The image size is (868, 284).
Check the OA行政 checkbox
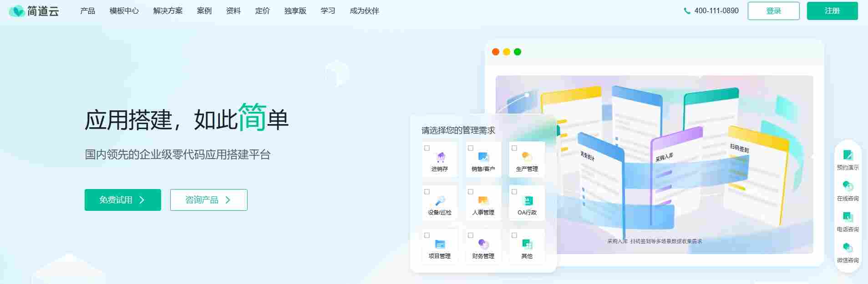pos(514,192)
